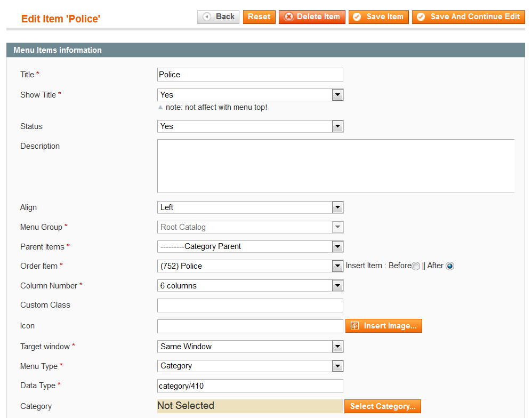Click the Reset button
This screenshot has width=532, height=418.
click(259, 17)
